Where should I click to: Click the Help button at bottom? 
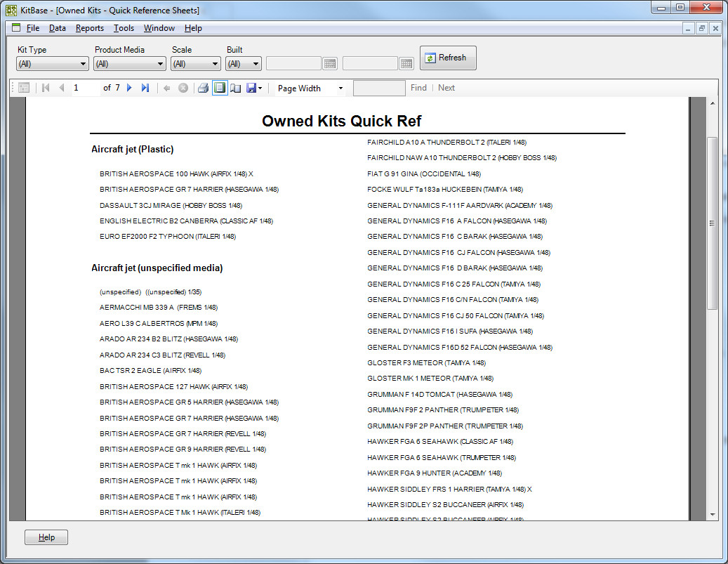(46, 537)
